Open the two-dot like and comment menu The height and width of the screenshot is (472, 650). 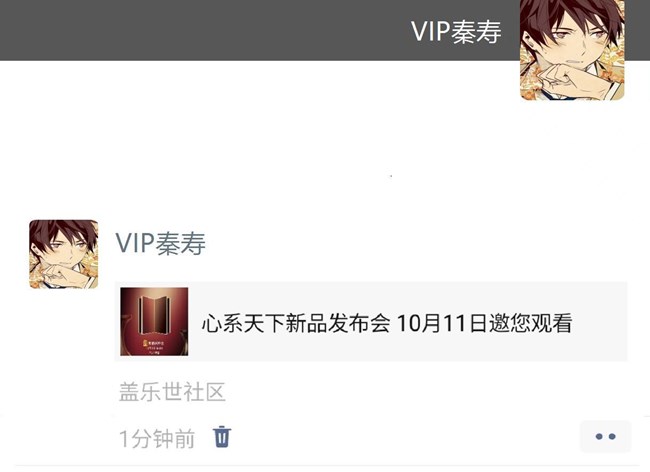tap(605, 436)
